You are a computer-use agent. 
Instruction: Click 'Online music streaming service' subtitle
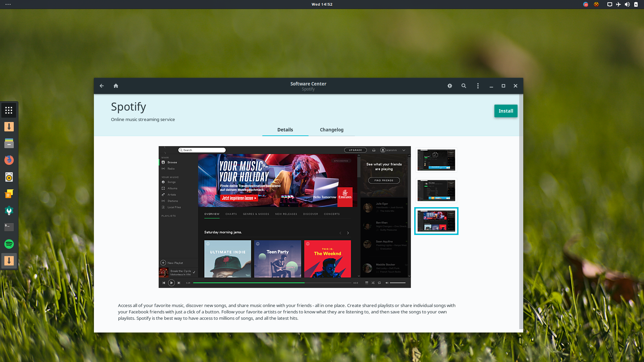coord(143,119)
